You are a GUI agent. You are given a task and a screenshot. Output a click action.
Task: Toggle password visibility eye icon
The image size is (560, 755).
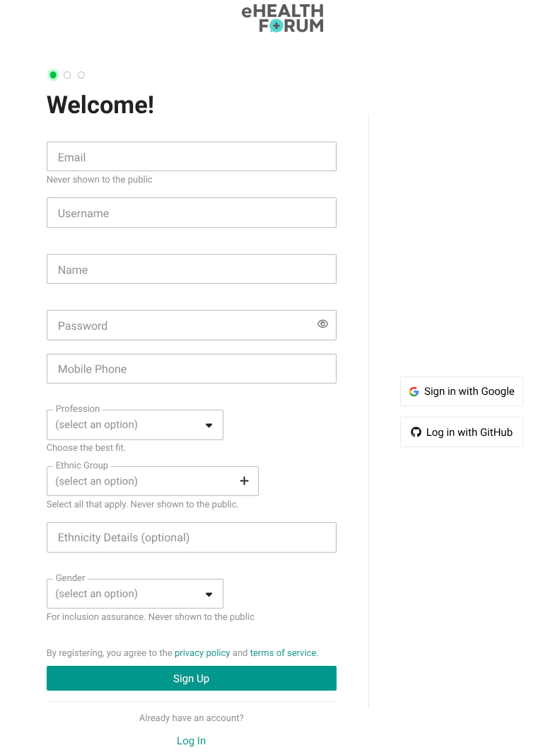click(x=322, y=324)
